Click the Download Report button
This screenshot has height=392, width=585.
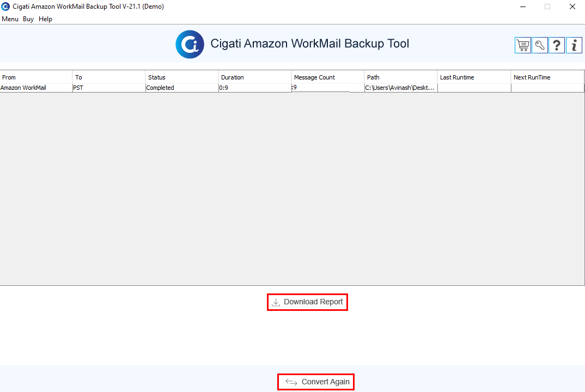pos(307,302)
